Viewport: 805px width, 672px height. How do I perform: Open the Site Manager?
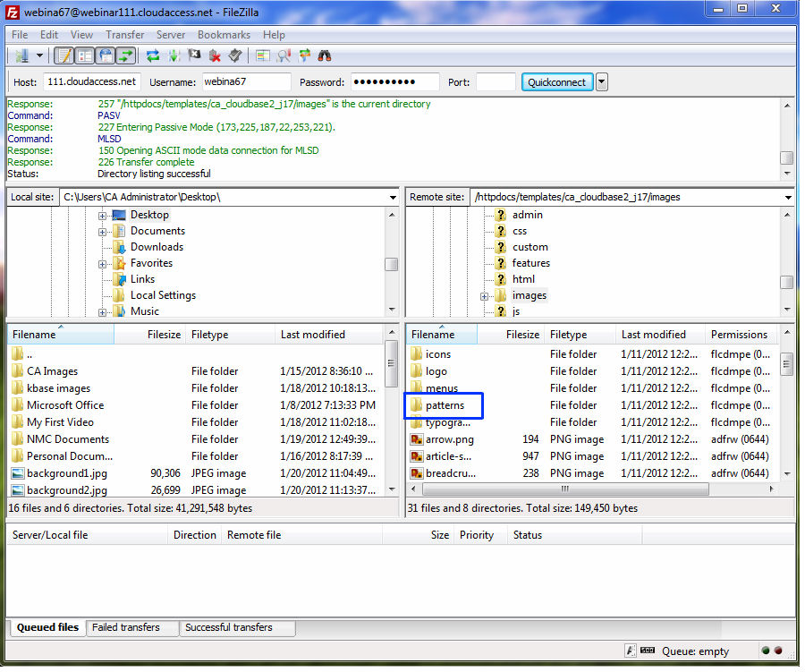pyautogui.click(x=21, y=55)
